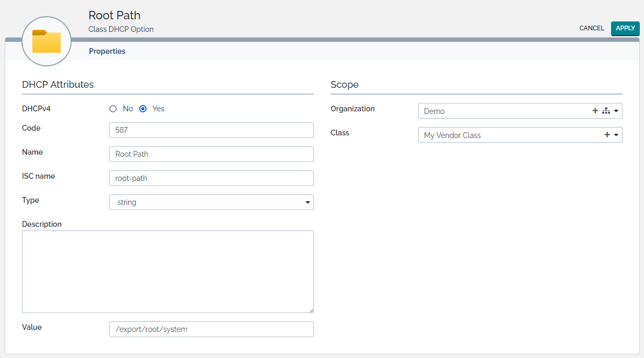This screenshot has height=358, width=644.
Task: Switch to the Properties tab
Action: click(x=107, y=51)
